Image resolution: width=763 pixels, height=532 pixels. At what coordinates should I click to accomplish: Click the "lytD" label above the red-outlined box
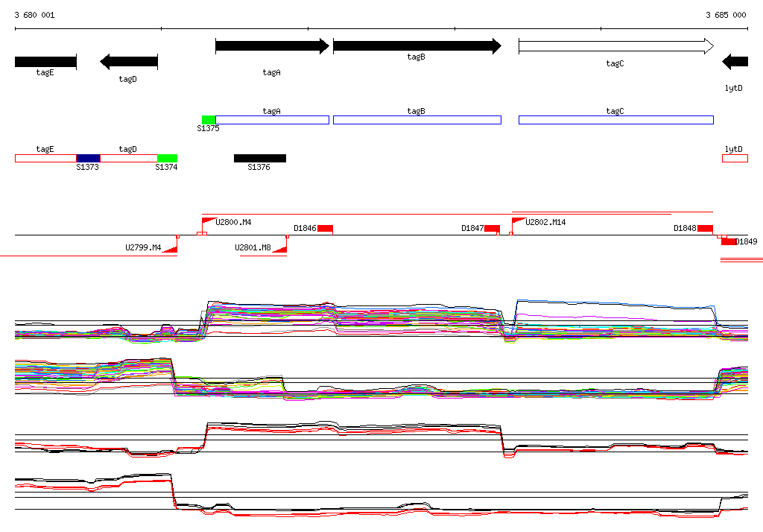(734, 149)
